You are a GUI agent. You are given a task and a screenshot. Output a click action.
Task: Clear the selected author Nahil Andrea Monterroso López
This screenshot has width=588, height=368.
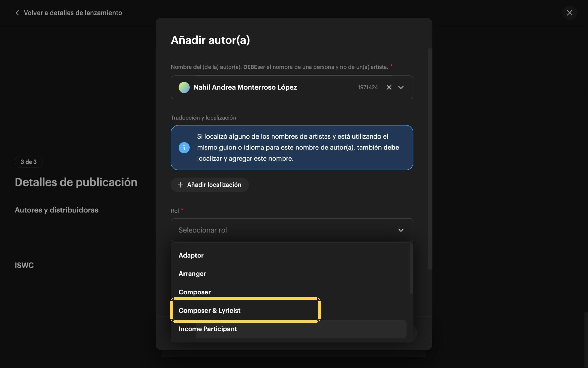(x=389, y=87)
